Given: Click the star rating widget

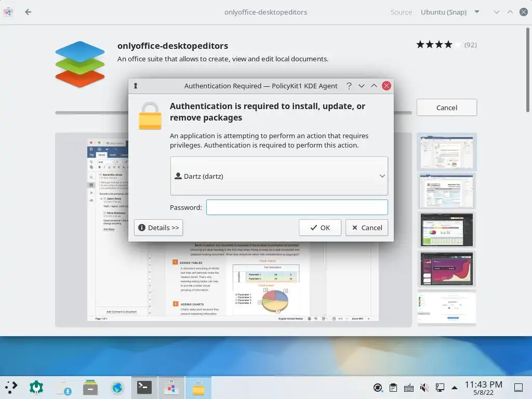Looking at the screenshot, I should (438, 45).
